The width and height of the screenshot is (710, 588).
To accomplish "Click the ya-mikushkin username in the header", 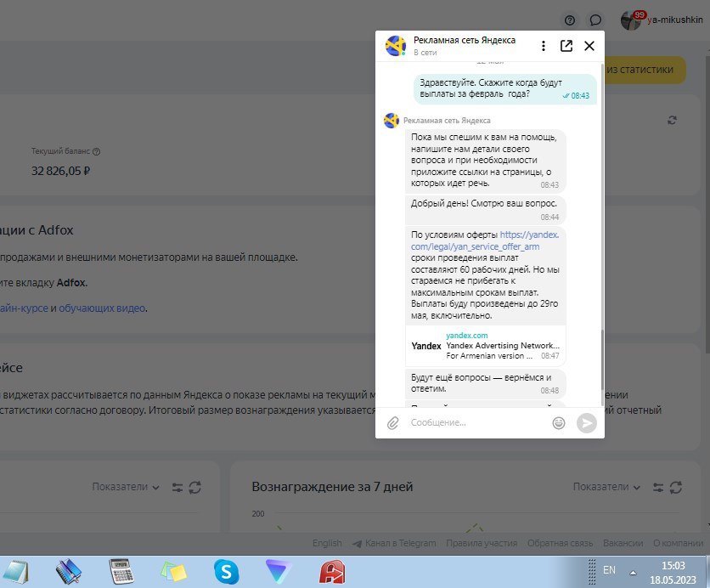I will (674, 20).
